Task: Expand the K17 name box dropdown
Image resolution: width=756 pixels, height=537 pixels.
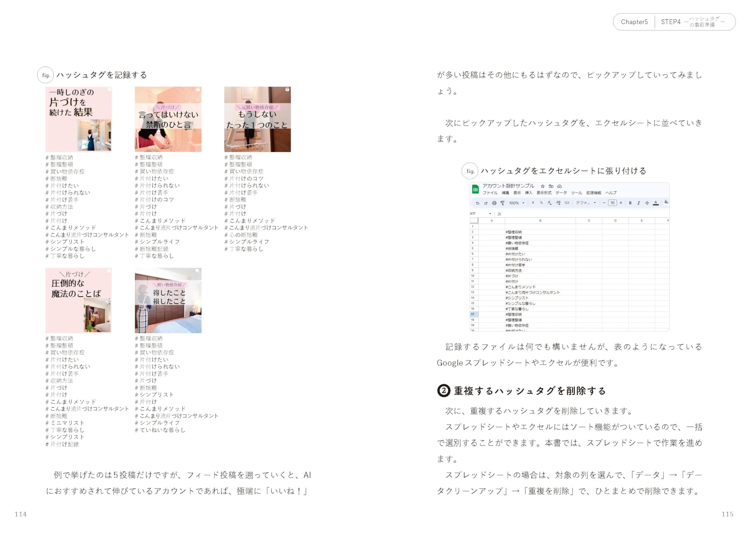Action: pos(490,214)
